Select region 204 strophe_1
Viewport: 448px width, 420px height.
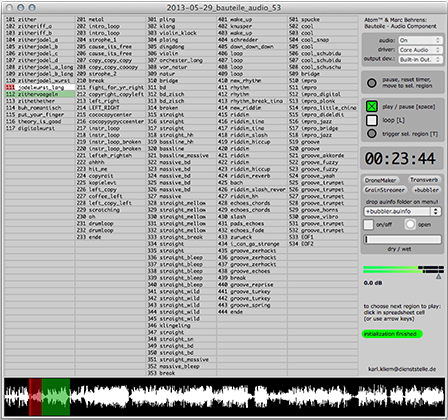click(111, 40)
